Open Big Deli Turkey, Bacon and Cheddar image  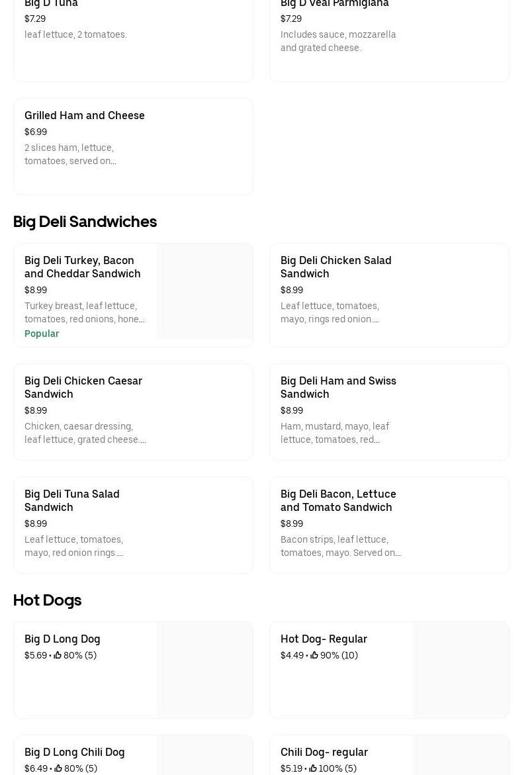[205, 291]
